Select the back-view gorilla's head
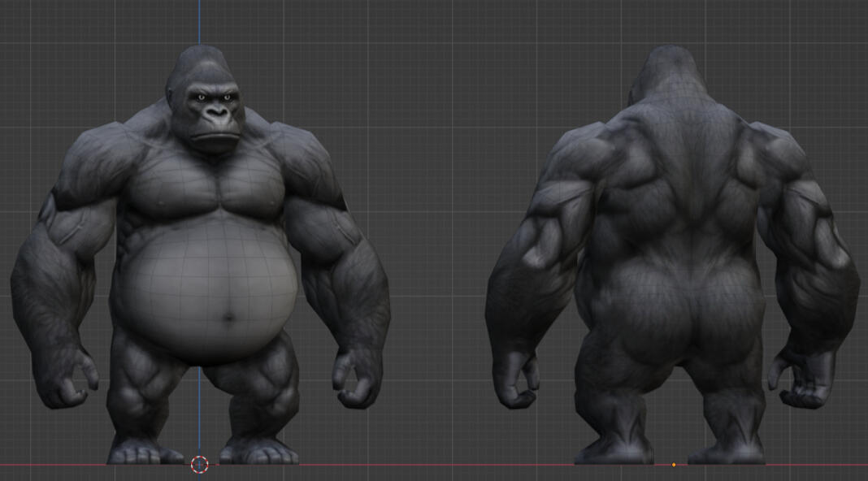Screen dimensions: 868x481 pyautogui.click(x=666, y=77)
